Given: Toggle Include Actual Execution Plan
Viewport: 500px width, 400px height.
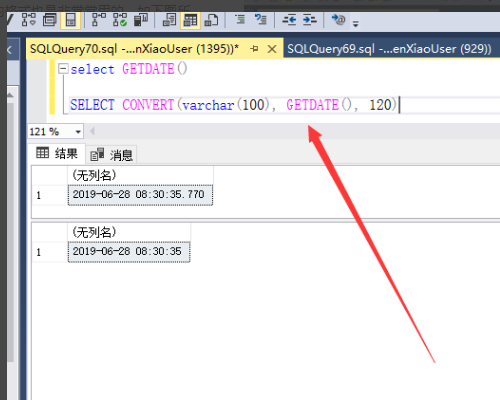Looking at the screenshot, I should click(x=99, y=20).
